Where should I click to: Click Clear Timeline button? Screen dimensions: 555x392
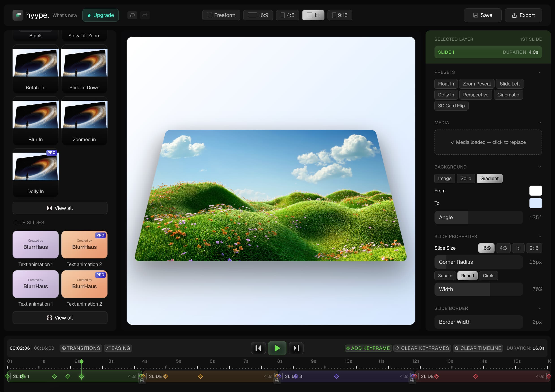click(x=478, y=348)
